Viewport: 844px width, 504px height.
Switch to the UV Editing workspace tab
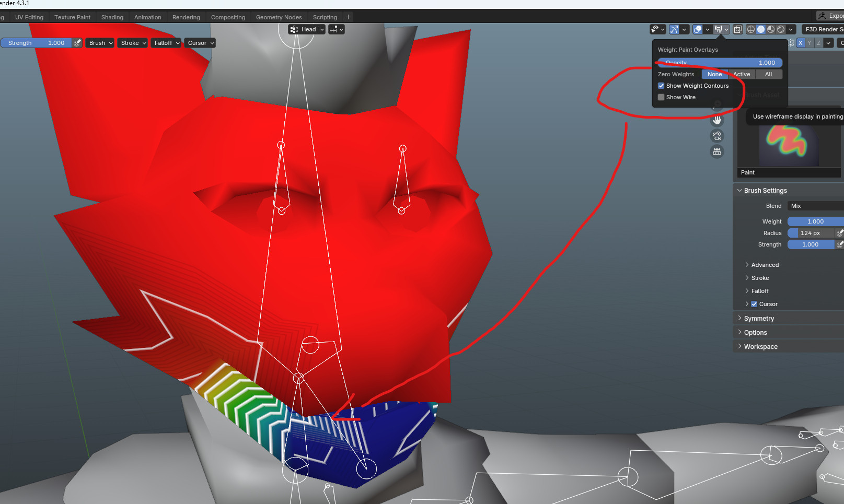pos(29,17)
